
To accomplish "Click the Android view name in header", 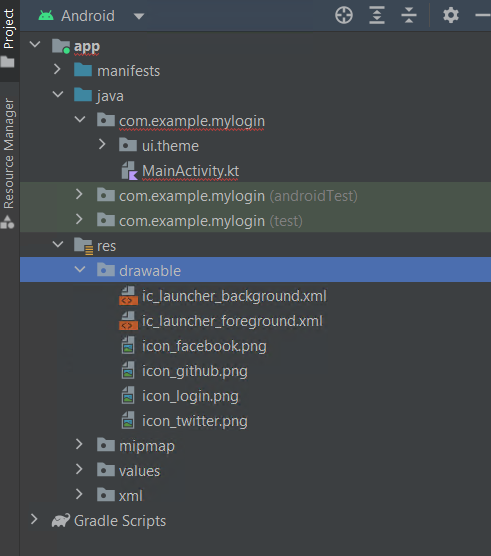I will (x=88, y=16).
